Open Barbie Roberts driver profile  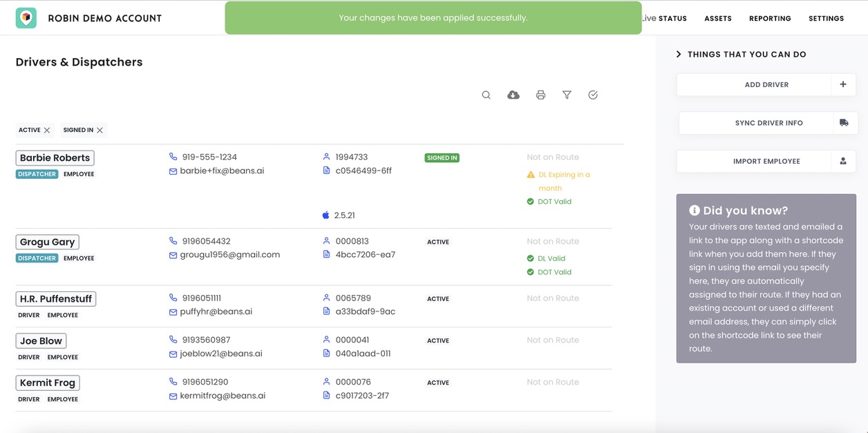tap(55, 157)
